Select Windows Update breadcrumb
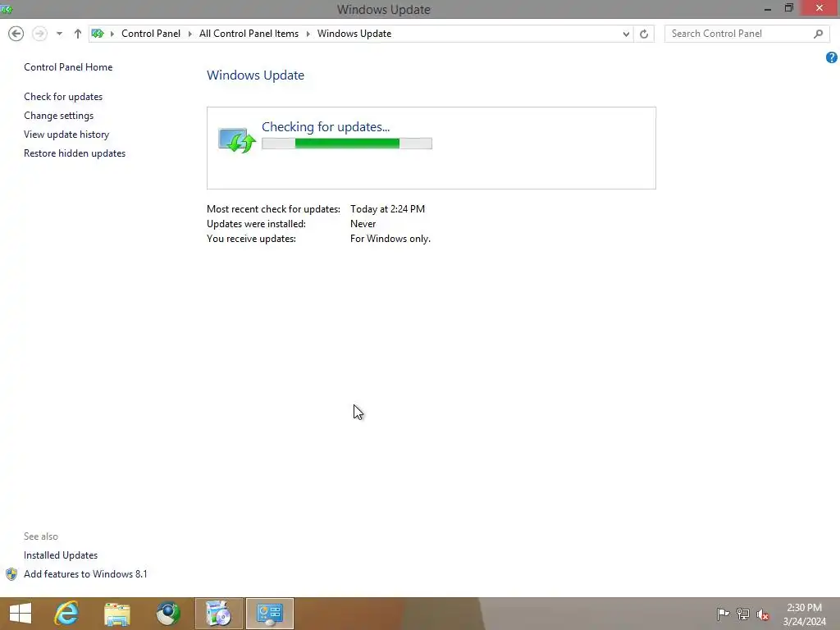Viewport: 840px width, 630px height. click(x=354, y=34)
